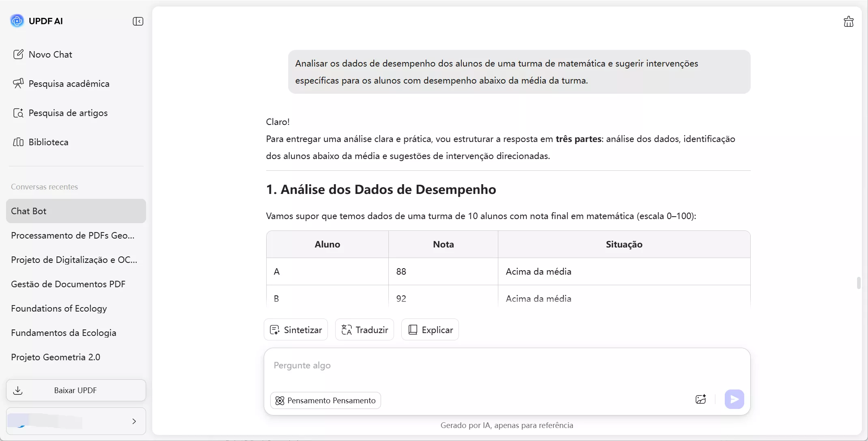
Task: Open Pesquisa de artigos search
Action: click(x=68, y=113)
